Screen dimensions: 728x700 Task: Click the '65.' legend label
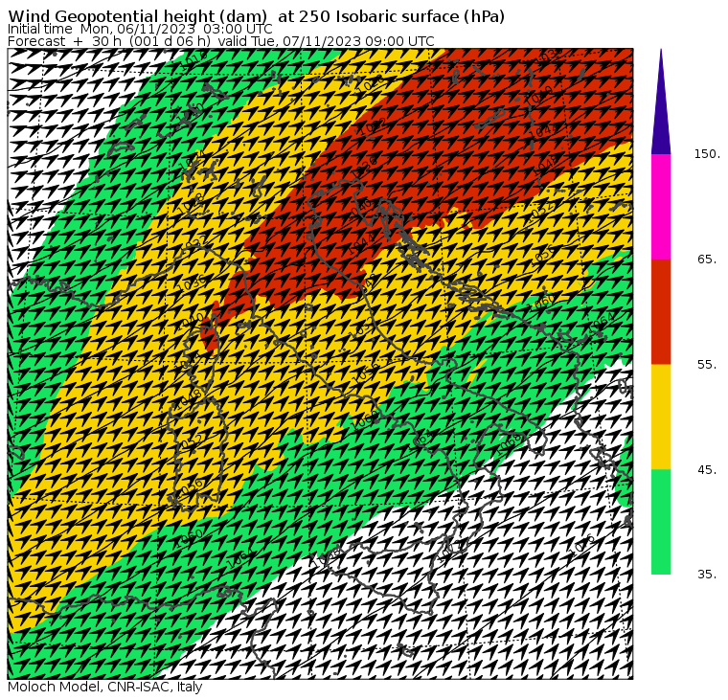[708, 259]
